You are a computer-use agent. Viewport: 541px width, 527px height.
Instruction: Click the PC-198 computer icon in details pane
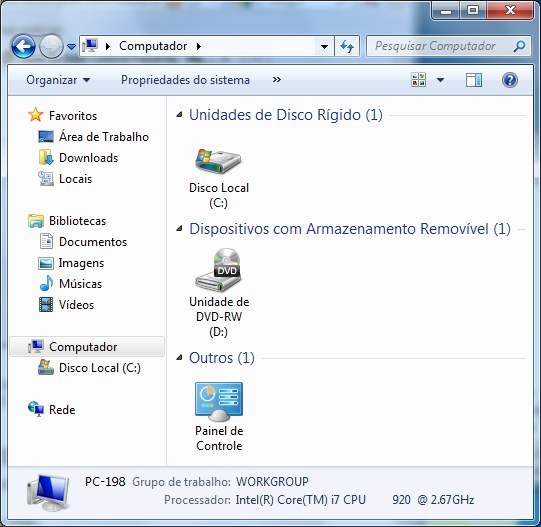click(x=48, y=493)
